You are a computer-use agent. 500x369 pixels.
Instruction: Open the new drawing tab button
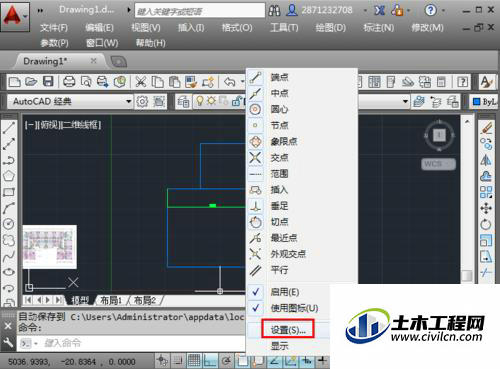(x=119, y=61)
